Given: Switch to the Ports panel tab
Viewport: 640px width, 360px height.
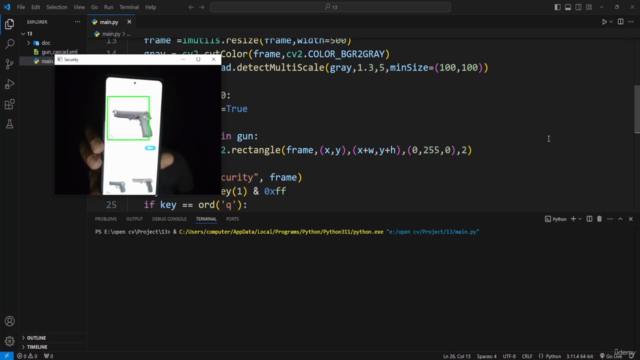Looking at the screenshot, I should (232, 219).
